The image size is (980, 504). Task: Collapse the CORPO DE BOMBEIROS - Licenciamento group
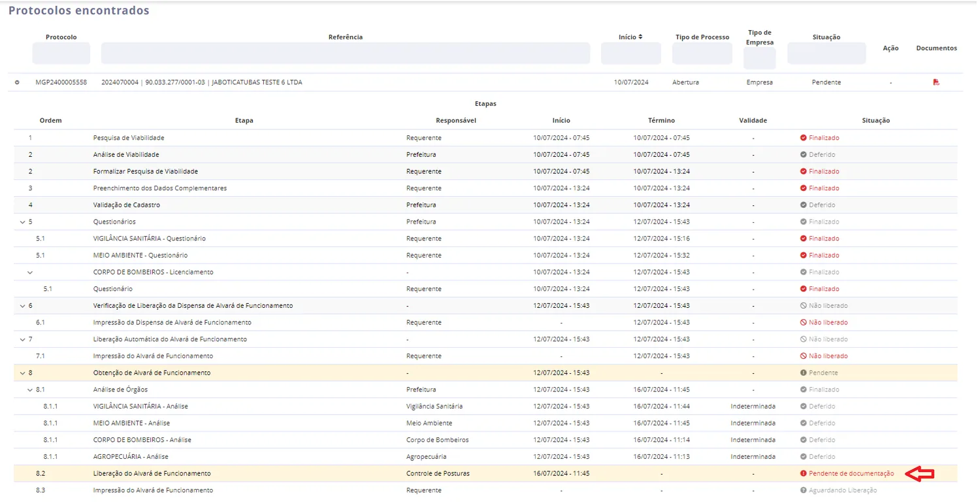click(x=29, y=272)
